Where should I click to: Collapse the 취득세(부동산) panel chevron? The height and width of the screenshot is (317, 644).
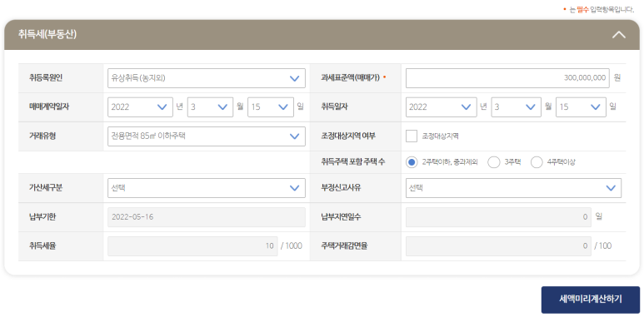click(618, 35)
